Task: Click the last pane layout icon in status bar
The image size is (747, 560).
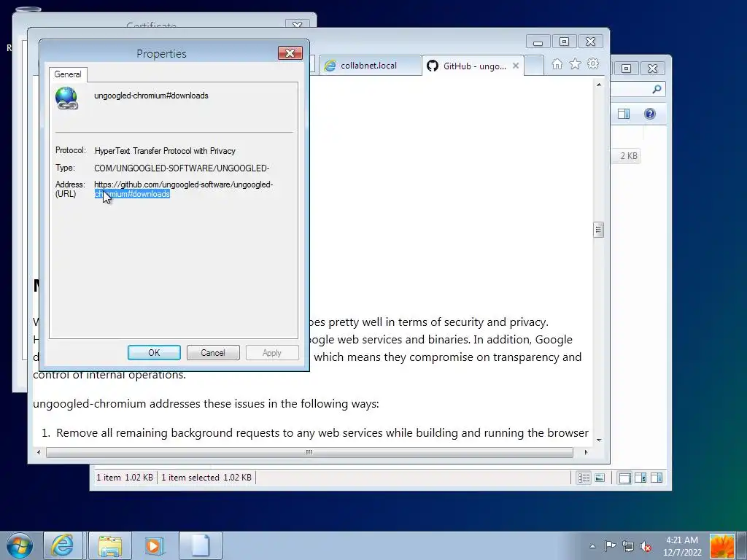Action: point(657,478)
